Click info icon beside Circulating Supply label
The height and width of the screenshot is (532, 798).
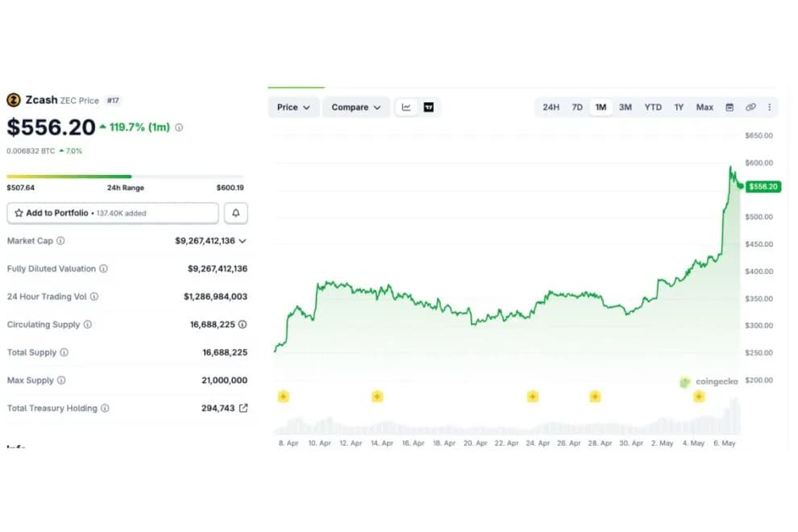pos(88,324)
